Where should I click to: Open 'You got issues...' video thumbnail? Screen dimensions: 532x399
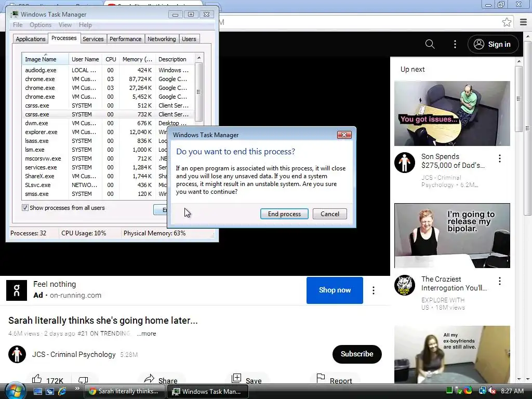(452, 113)
